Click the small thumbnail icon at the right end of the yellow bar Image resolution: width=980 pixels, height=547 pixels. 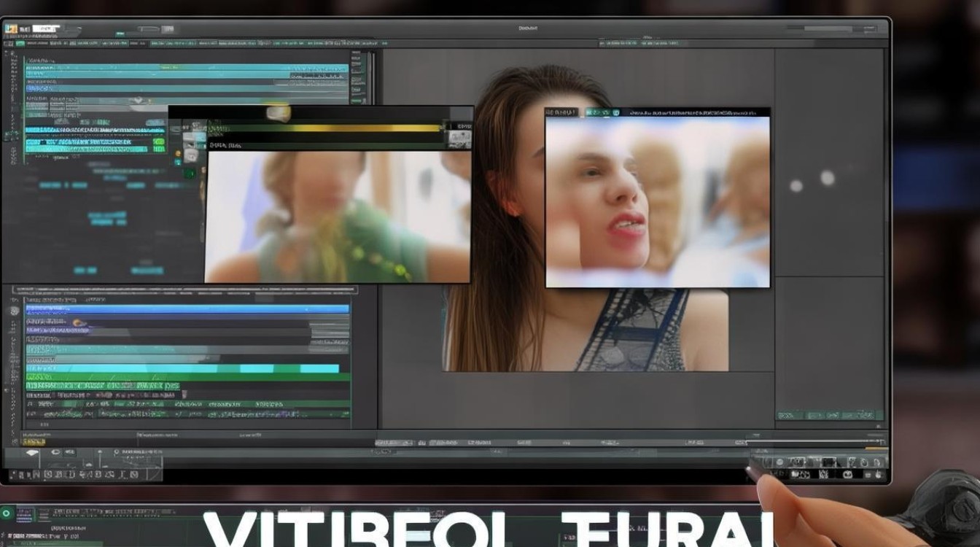tap(460, 139)
